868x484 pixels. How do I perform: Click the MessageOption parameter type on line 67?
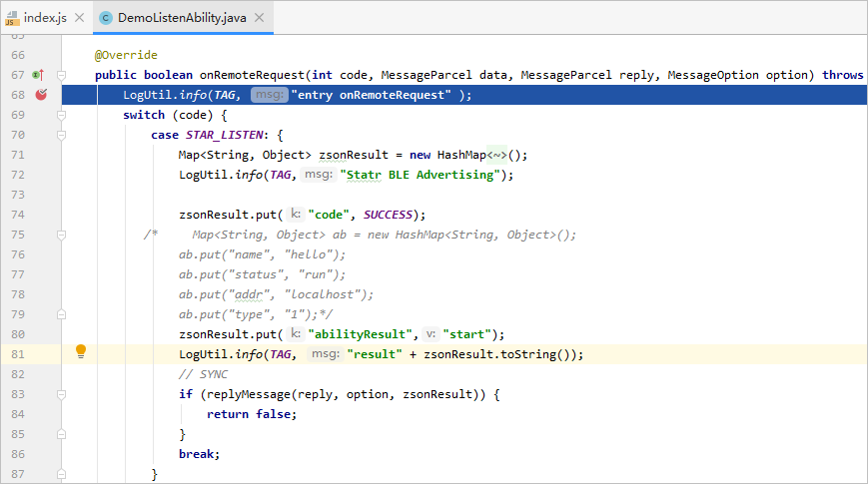coord(713,75)
